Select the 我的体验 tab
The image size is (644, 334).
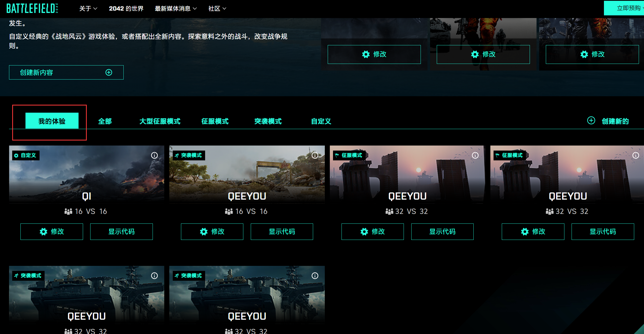point(52,121)
